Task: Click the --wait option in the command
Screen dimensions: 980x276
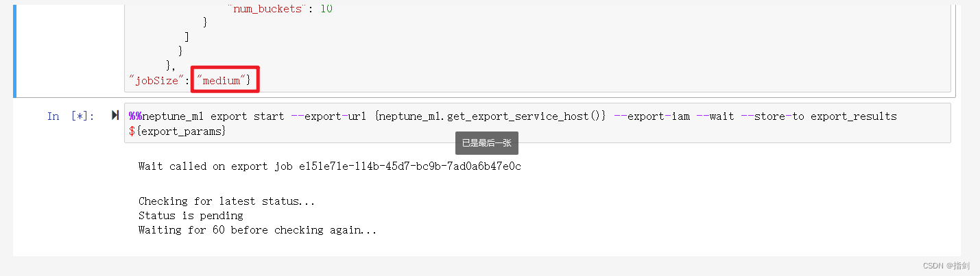Action: point(715,116)
